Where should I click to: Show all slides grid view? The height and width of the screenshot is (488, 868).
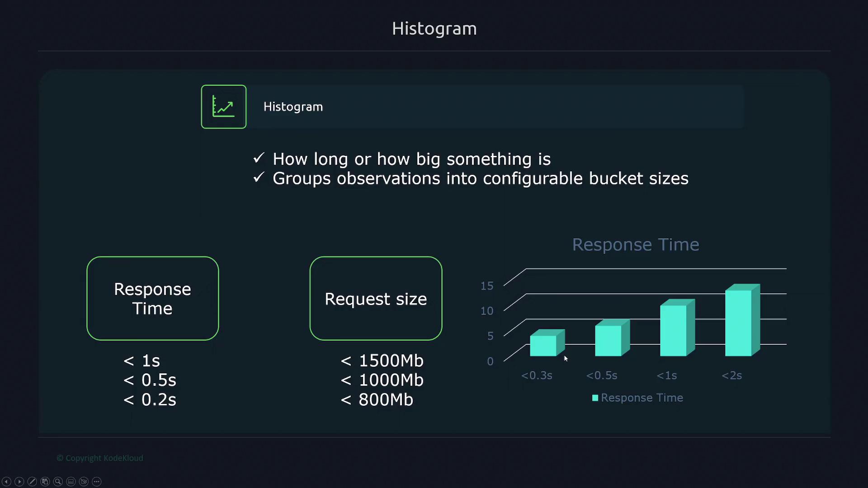pos(45,482)
